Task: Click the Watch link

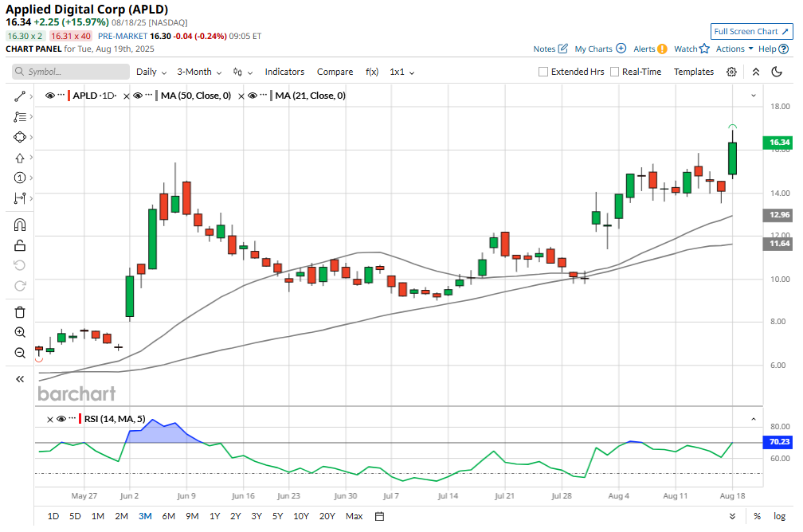Action: coord(685,49)
